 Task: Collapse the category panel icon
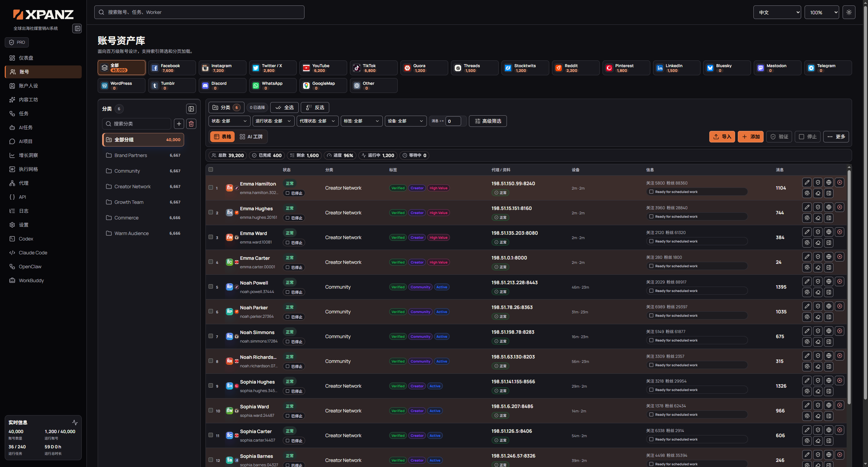[x=191, y=109]
